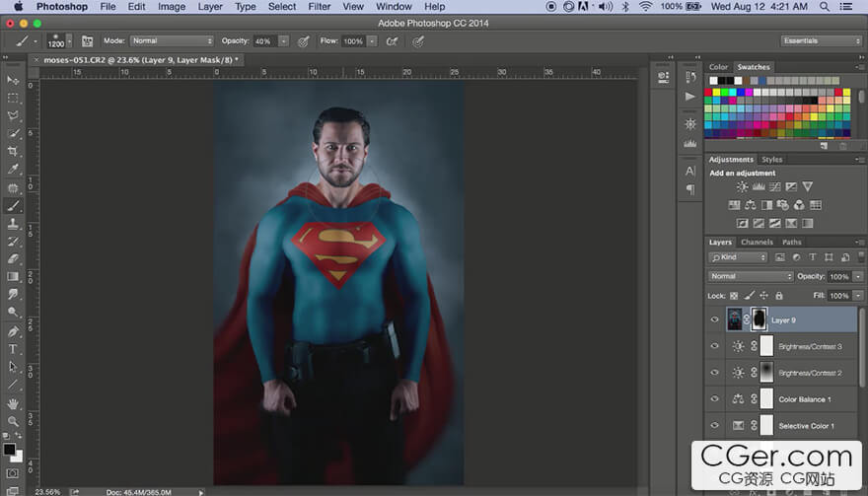
Task: Pick the white swatch in Swatches
Action: 713,81
